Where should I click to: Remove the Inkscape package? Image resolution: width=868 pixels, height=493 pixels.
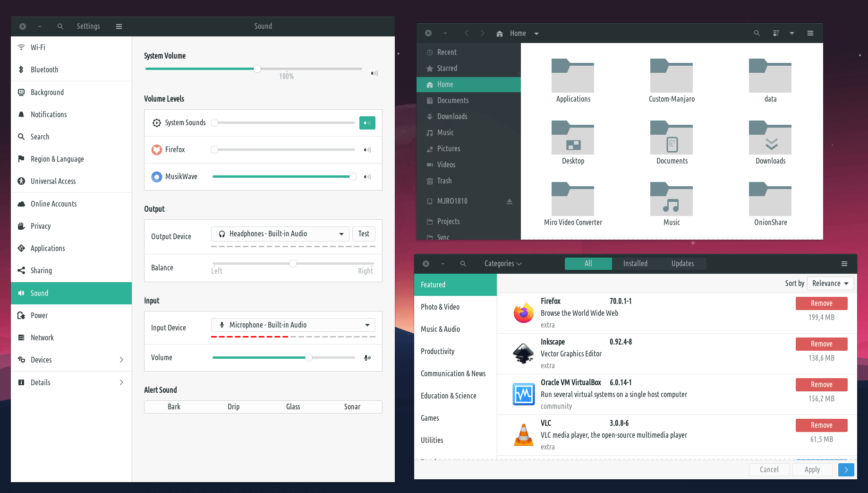(x=821, y=344)
